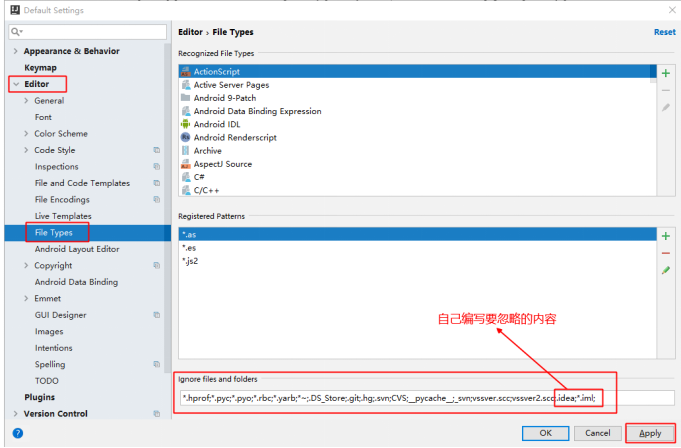Screen dimensions: 681x448
Task: Expand the Emmet subsection
Action: click(26, 298)
